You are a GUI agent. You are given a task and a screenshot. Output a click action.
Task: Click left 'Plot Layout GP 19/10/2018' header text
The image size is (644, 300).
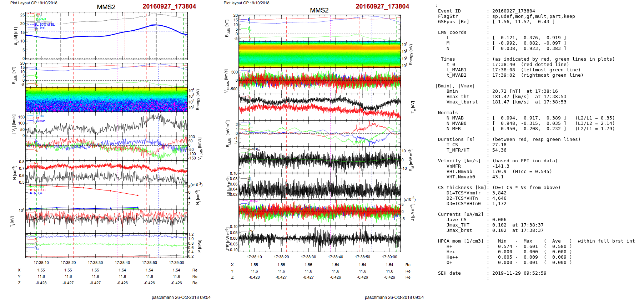(x=34, y=3)
